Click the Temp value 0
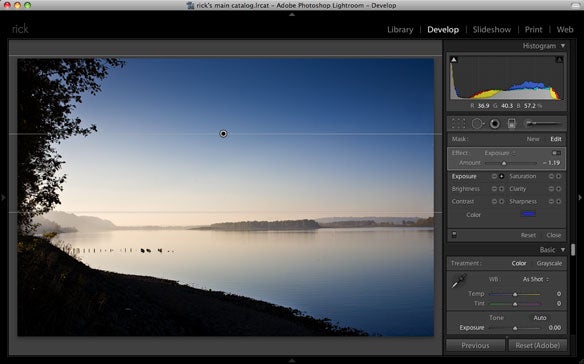 click(559, 294)
